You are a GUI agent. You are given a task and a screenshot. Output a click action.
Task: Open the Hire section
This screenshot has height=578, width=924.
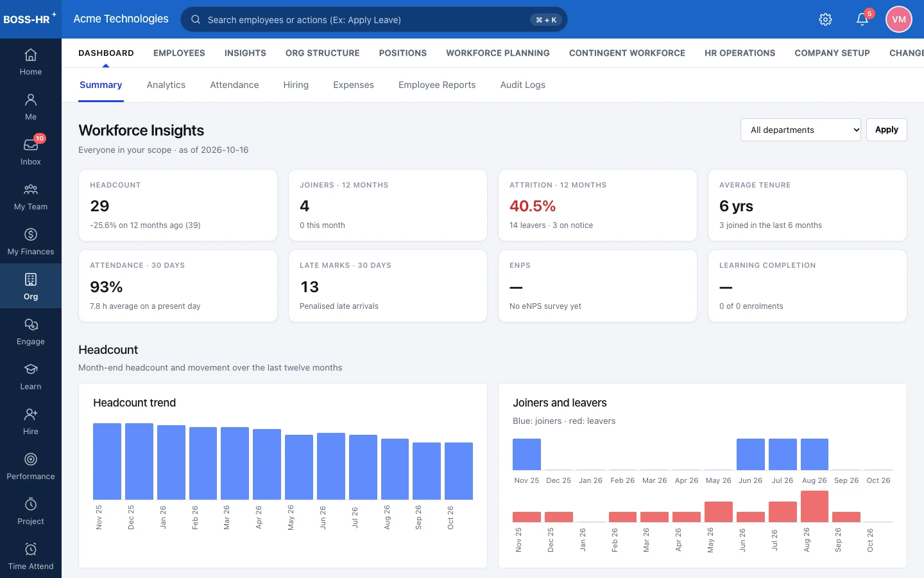click(x=31, y=422)
